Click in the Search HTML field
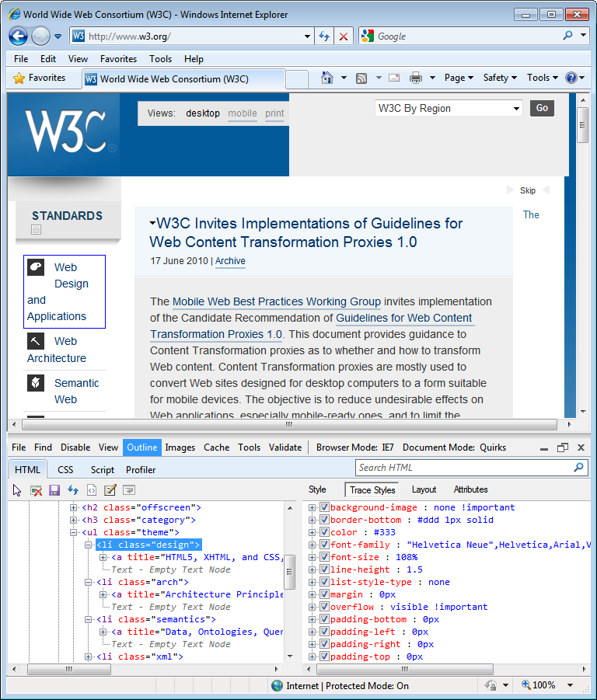 coord(464,468)
